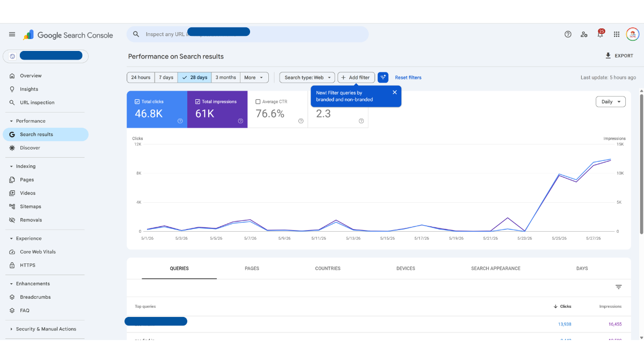The image size is (644, 362).
Task: Click the Export download icon
Action: (x=608, y=56)
